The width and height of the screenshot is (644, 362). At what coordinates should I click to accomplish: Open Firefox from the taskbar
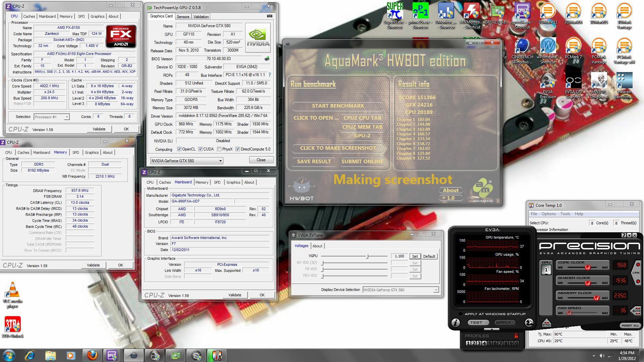92,355
